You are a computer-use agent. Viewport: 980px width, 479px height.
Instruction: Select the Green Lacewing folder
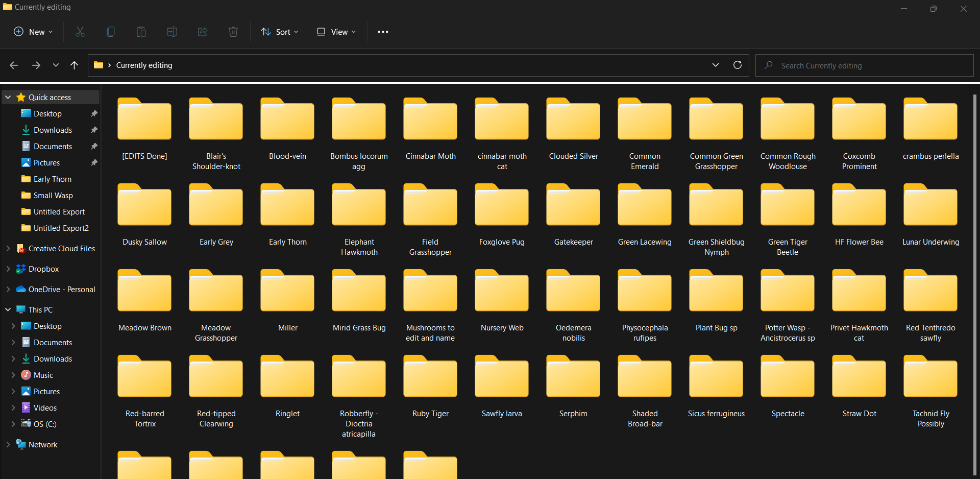pos(645,214)
